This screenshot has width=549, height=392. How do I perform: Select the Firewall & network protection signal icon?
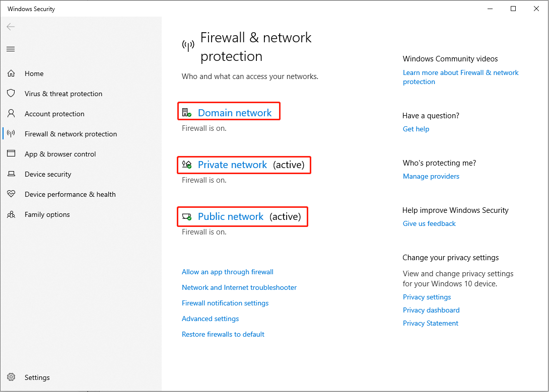[x=11, y=134]
